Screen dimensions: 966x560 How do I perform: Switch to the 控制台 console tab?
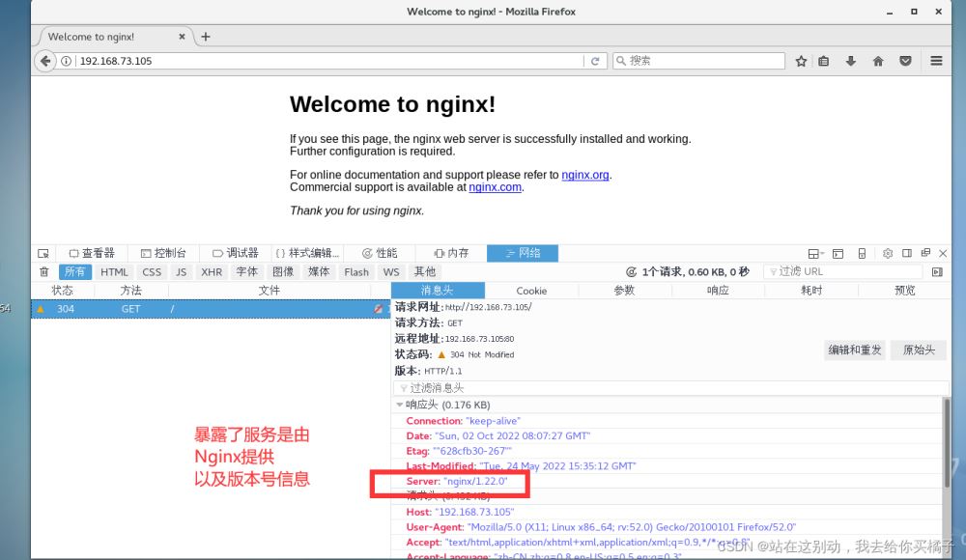163,253
